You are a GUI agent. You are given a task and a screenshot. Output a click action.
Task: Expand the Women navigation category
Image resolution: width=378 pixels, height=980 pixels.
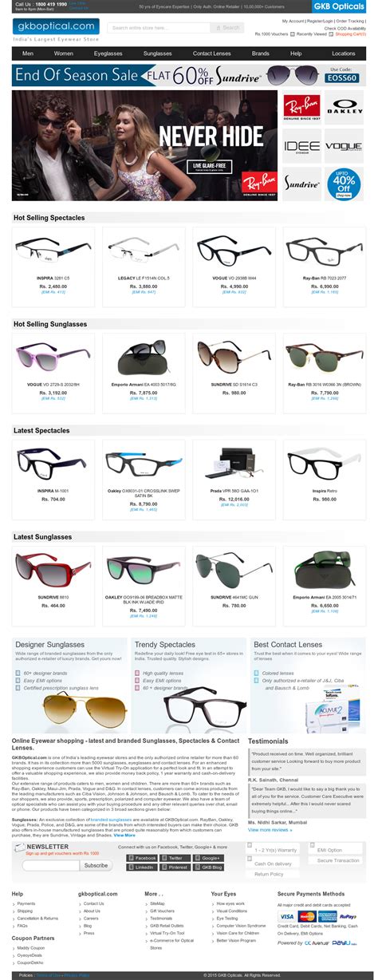pyautogui.click(x=64, y=53)
